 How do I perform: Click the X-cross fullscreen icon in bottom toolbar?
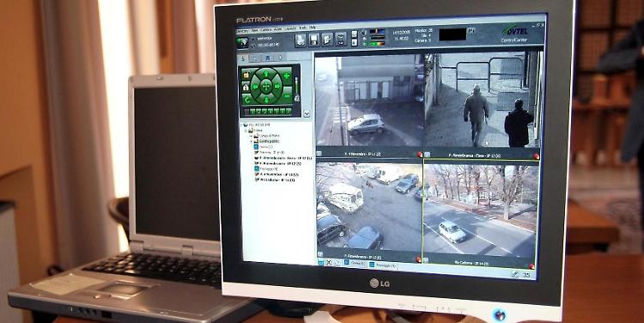click(329, 262)
